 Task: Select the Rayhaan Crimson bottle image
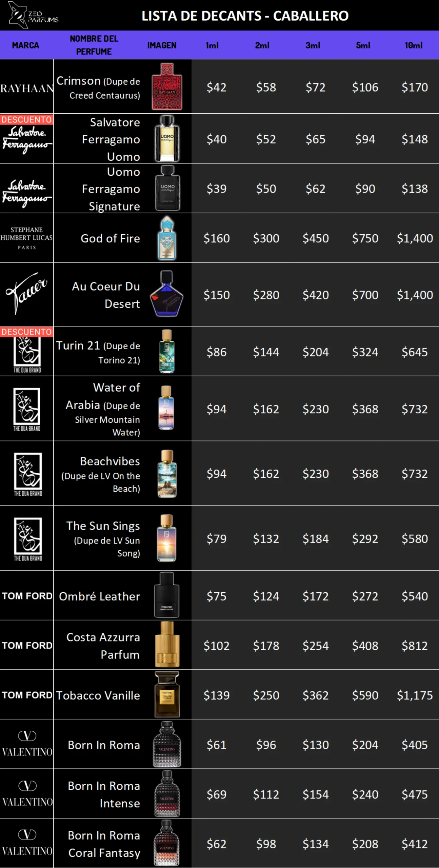(x=167, y=86)
